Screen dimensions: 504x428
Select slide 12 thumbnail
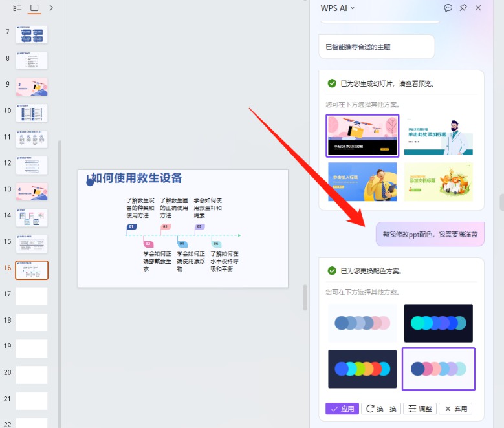coord(32,166)
